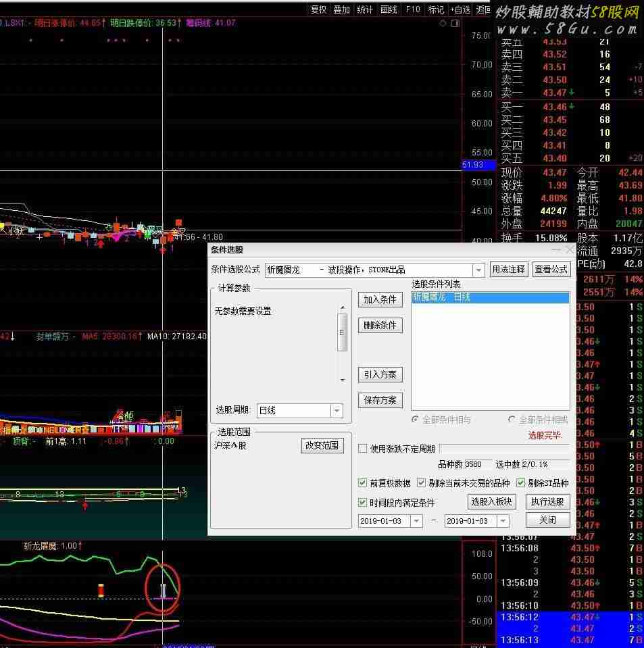Expand the 选股周期 dropdown arrow
Screen dimensions: 644x648
[x=337, y=410]
